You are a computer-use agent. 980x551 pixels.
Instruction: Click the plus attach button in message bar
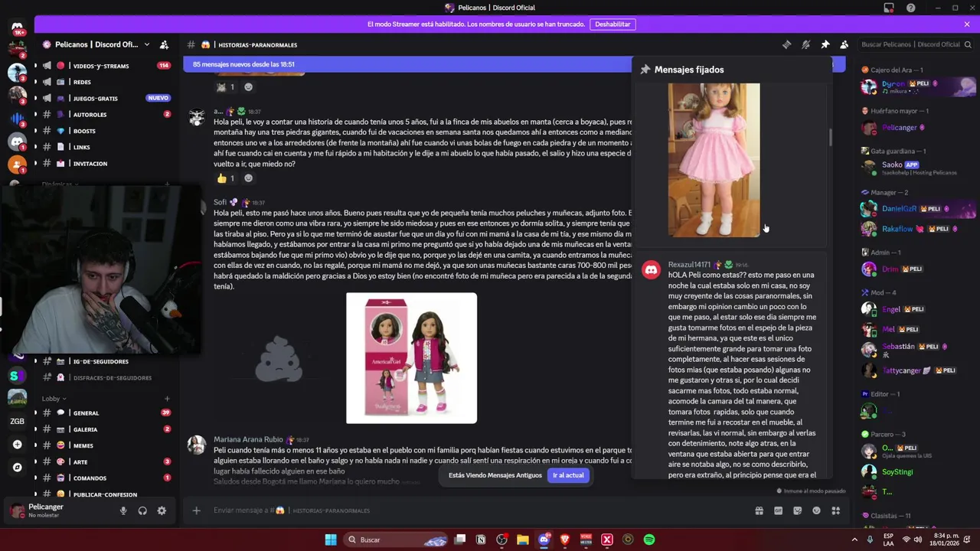click(196, 510)
